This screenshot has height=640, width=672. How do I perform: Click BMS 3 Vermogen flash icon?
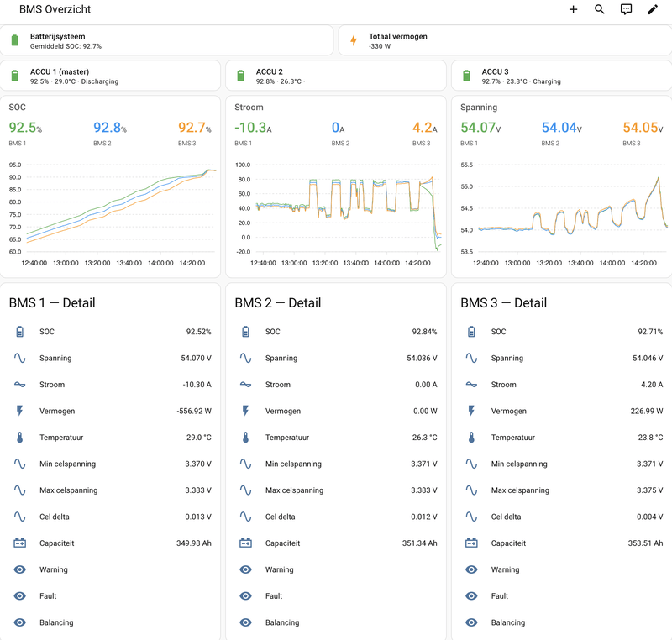point(471,411)
